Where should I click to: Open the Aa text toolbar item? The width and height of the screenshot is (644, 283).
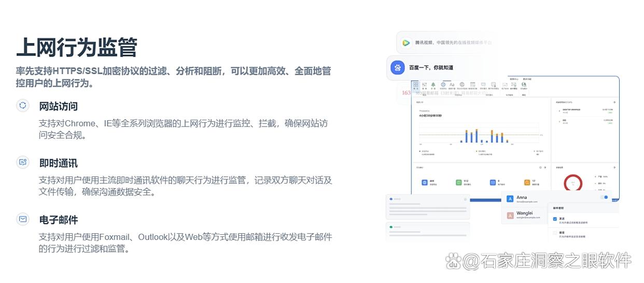(x=452, y=84)
